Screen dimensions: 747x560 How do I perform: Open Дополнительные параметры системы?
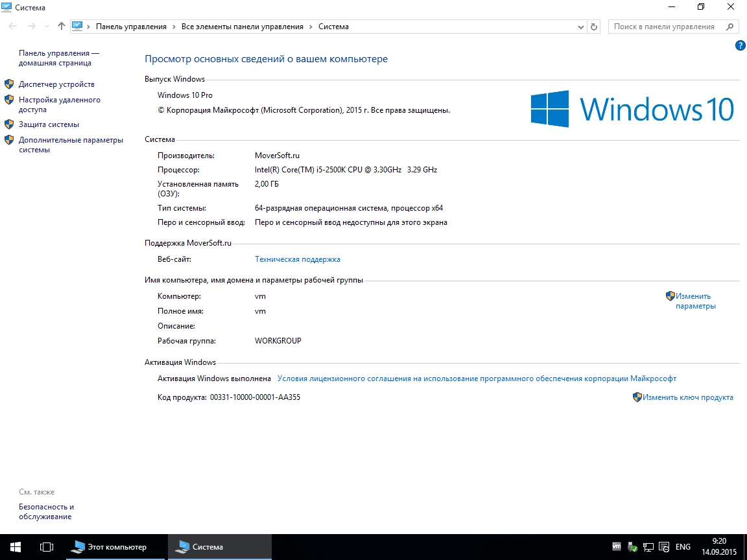pyautogui.click(x=71, y=145)
